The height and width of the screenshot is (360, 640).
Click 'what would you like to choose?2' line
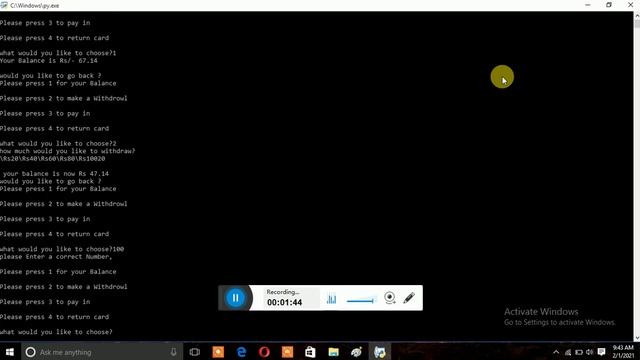58,144
